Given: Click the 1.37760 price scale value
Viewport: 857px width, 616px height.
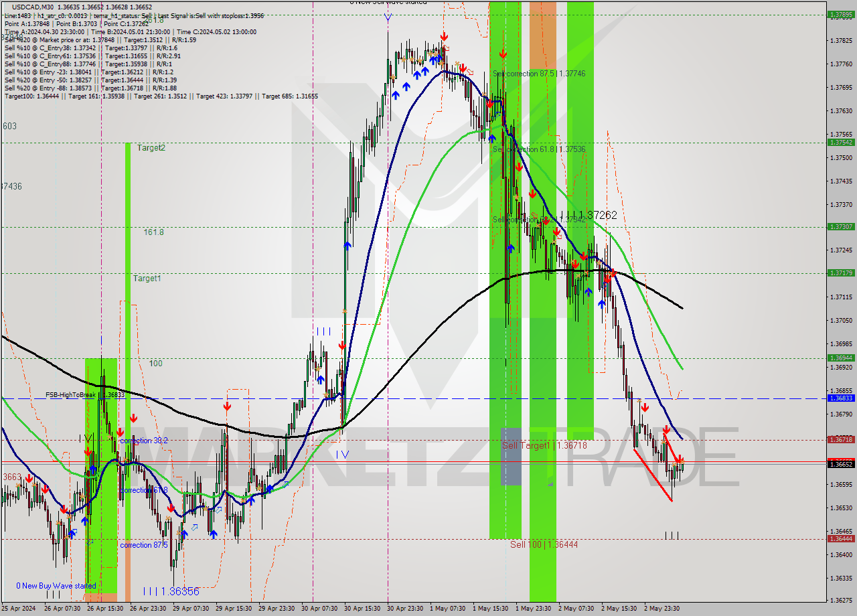Looking at the screenshot, I should [x=841, y=64].
